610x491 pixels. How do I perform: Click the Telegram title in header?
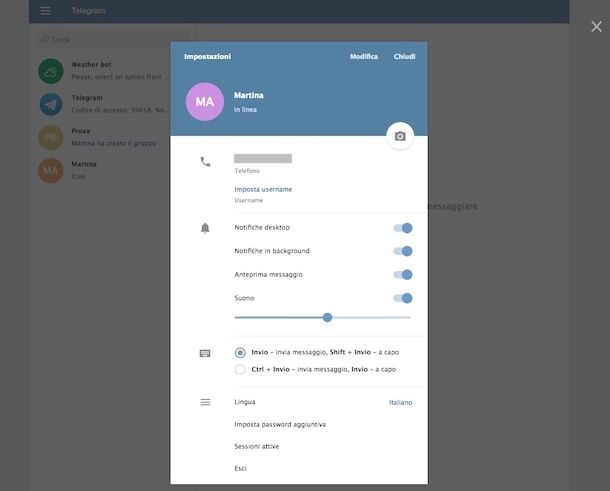click(88, 11)
